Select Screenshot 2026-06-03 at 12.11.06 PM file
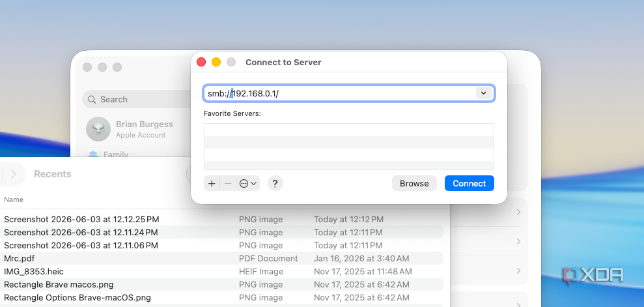 pyautogui.click(x=81, y=245)
